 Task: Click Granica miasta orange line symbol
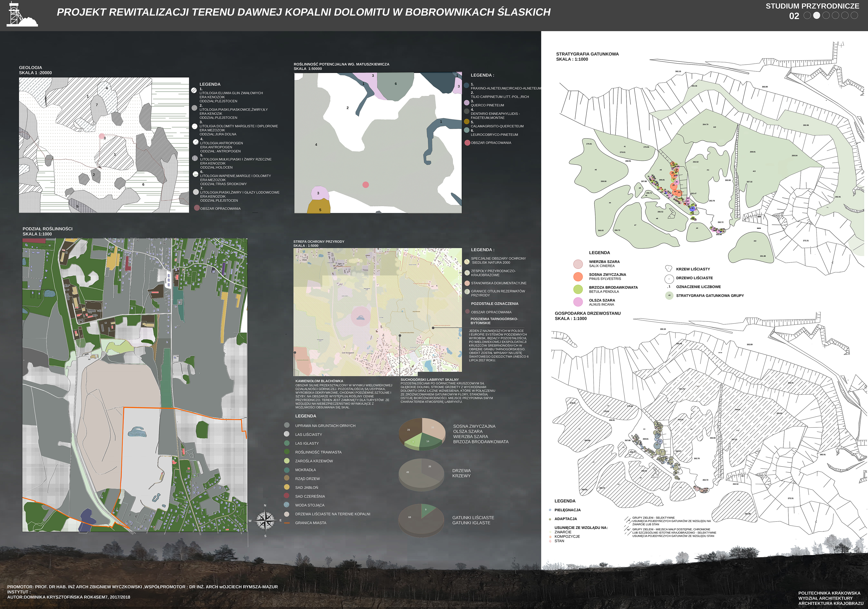(x=287, y=523)
